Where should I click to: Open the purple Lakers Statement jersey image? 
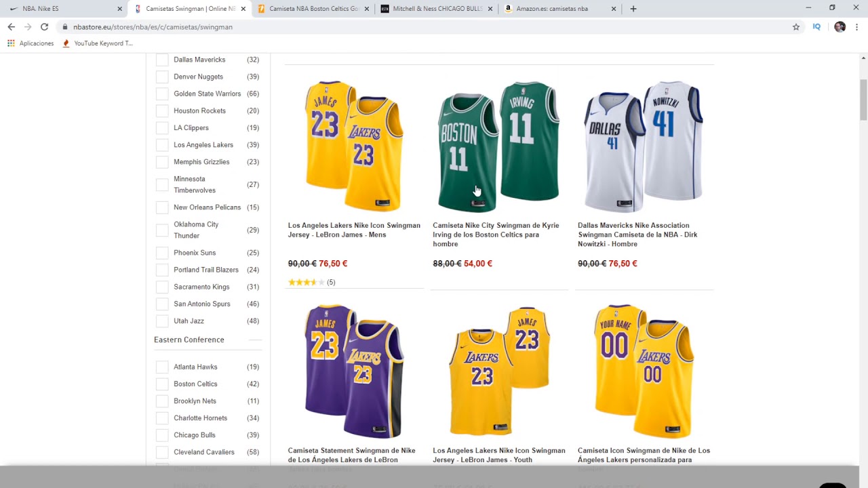[x=354, y=371]
